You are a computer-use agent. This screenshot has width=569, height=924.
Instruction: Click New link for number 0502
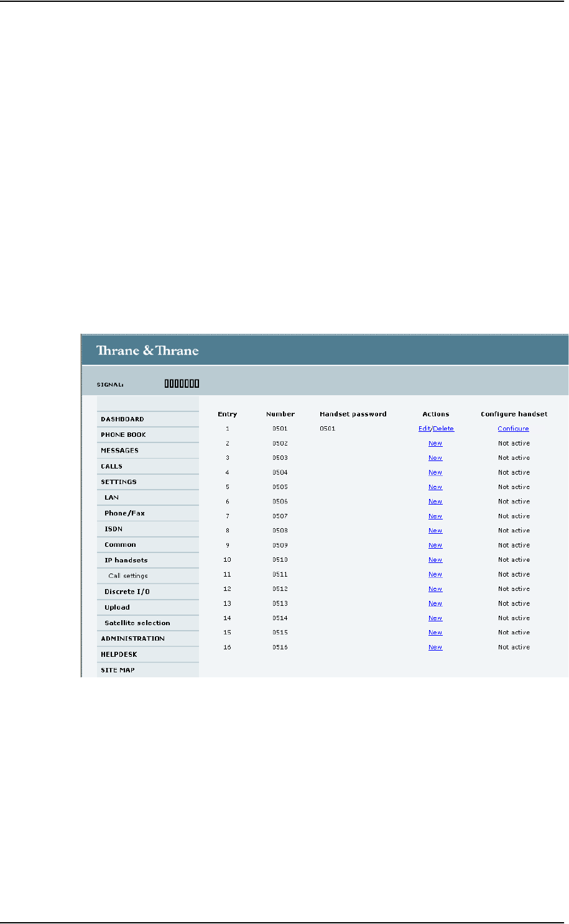[435, 444]
